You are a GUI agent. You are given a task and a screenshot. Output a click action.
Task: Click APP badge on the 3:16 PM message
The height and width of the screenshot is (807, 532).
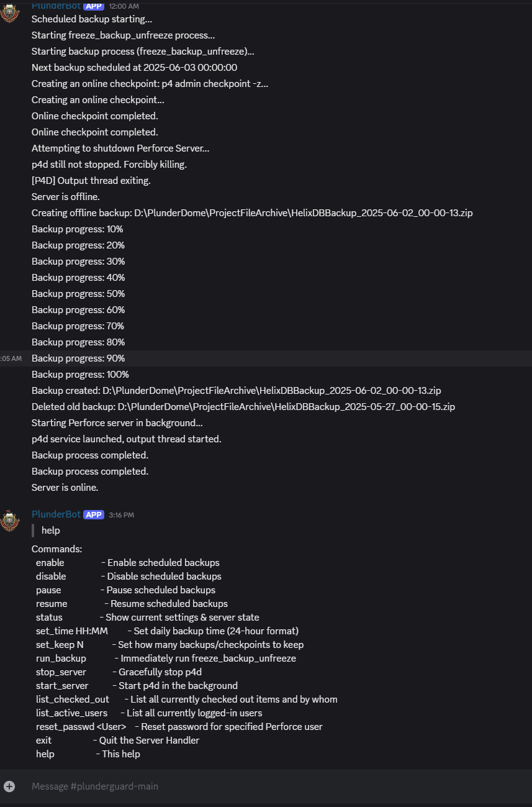pyautogui.click(x=94, y=514)
